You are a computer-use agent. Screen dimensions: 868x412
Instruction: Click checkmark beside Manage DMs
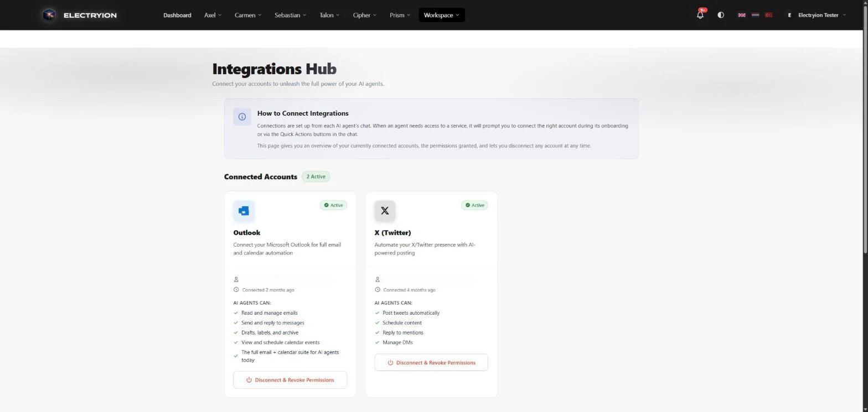pyautogui.click(x=378, y=342)
